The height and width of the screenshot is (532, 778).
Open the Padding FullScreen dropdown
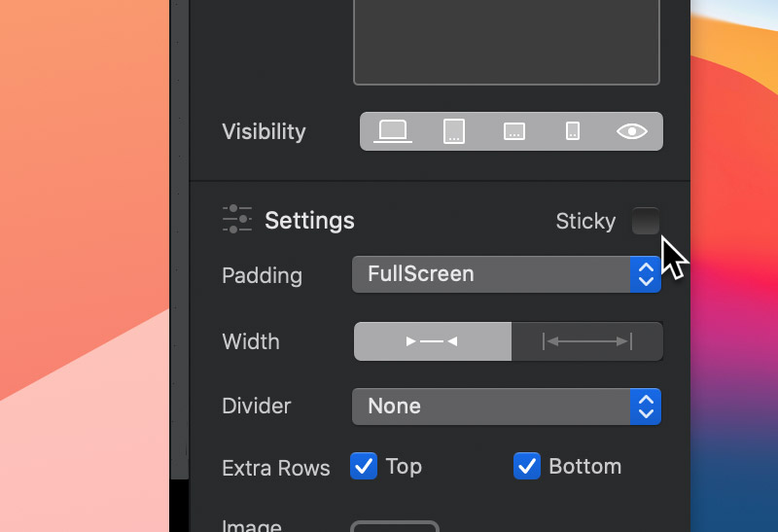[506, 274]
